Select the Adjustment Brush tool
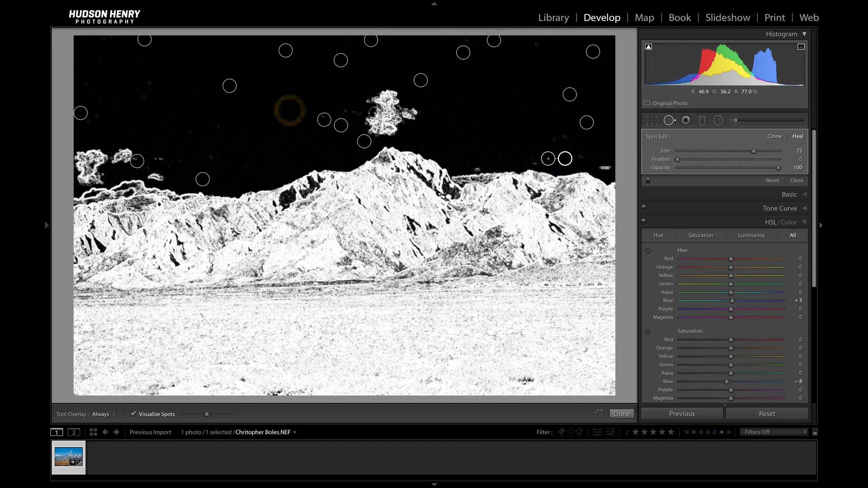 [768, 120]
